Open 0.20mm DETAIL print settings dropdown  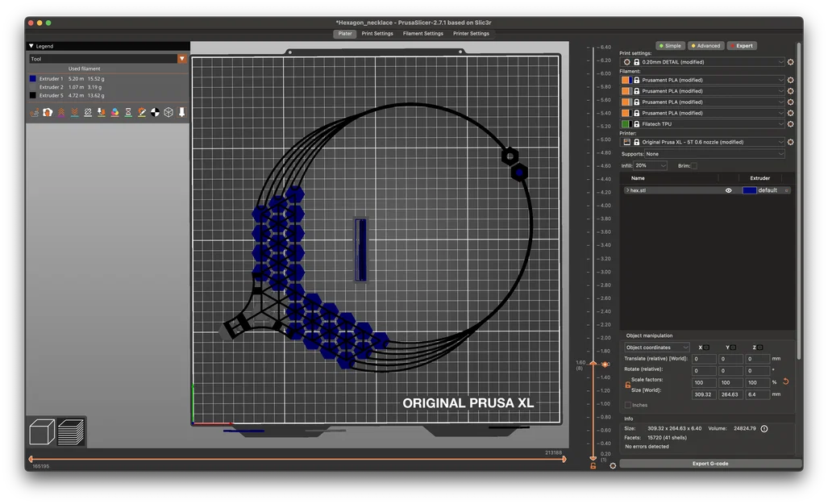(703, 62)
